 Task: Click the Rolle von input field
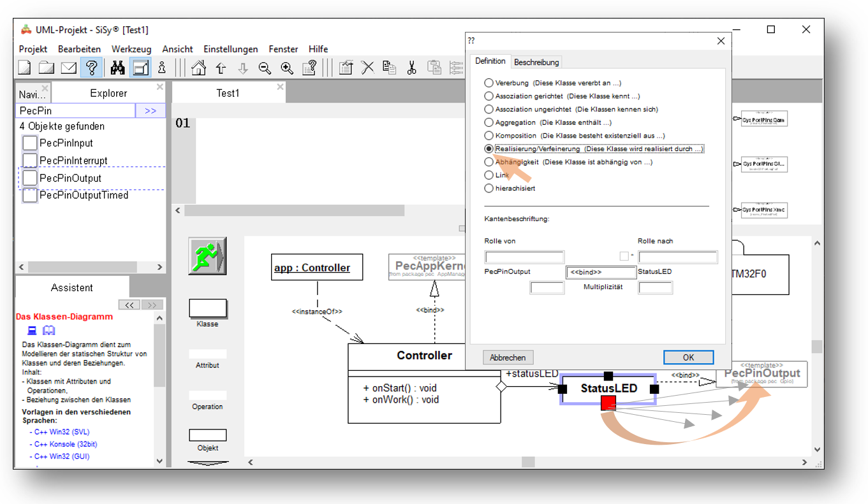pos(524,257)
